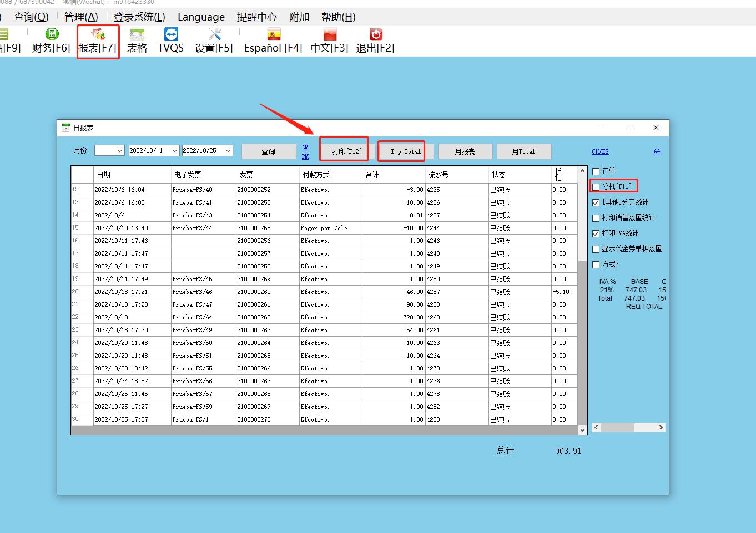Image resolution: width=756 pixels, height=533 pixels.
Task: Click the 电子发票 column header
Action: tap(204, 175)
